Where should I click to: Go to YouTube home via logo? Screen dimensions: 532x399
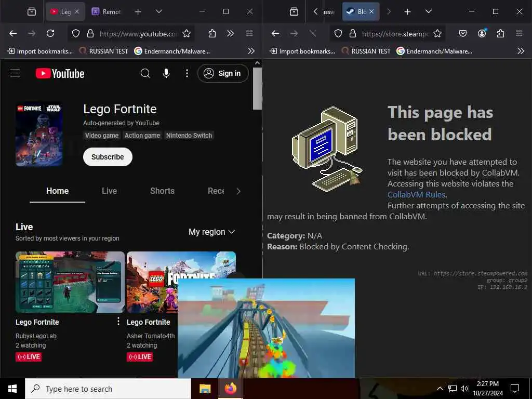tap(60, 73)
